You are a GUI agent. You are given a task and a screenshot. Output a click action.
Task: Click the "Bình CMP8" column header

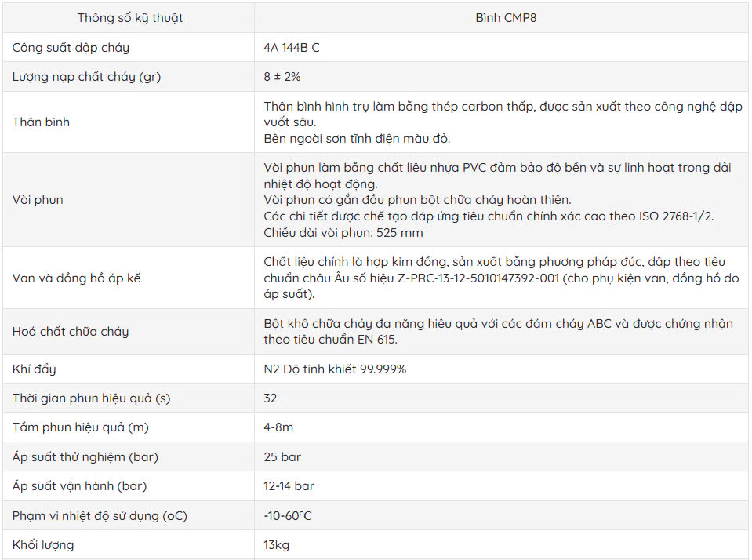coord(506,18)
